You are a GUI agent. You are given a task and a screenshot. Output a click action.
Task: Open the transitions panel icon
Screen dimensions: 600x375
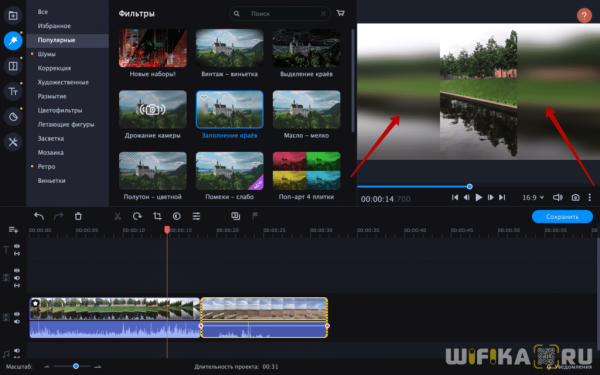tap(13, 66)
